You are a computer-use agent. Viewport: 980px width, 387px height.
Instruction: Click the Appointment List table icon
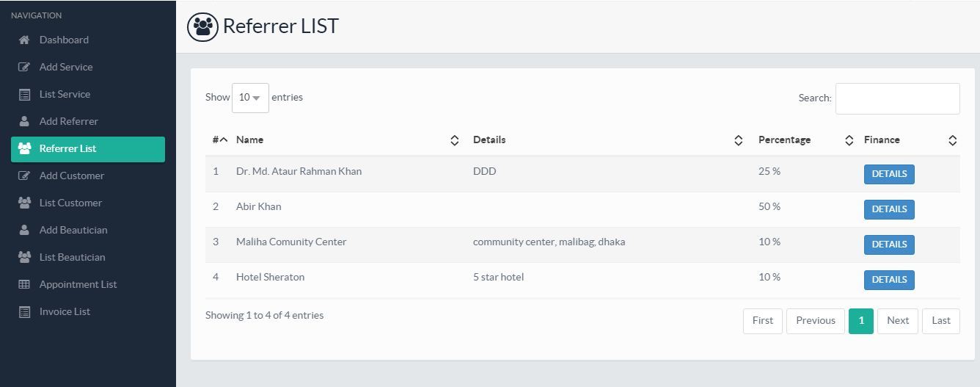pyautogui.click(x=24, y=284)
